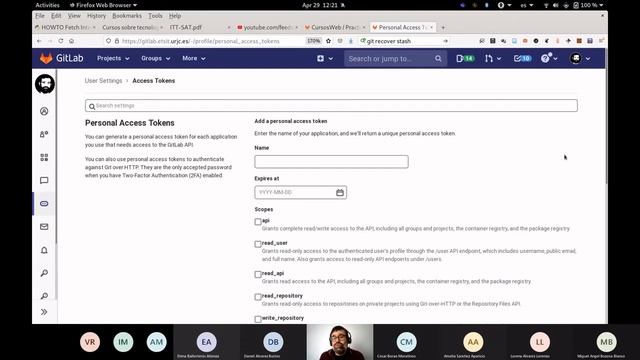Click the Expires at date field
Image resolution: width=640 pixels, height=360 pixels.
[300, 192]
